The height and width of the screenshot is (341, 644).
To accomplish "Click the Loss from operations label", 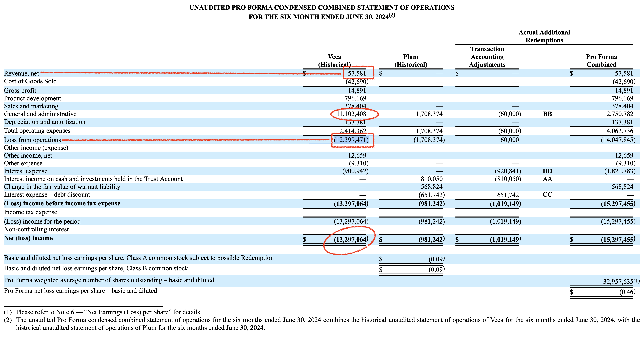I will pos(32,140).
